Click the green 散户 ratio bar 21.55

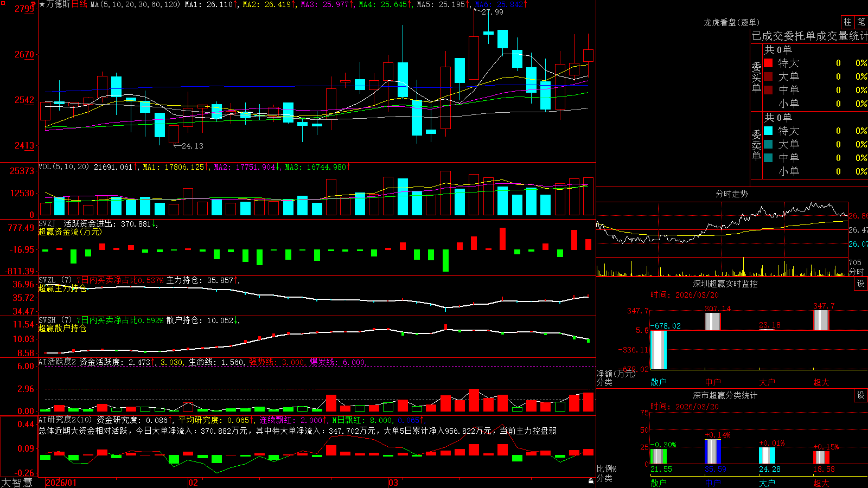(659, 457)
